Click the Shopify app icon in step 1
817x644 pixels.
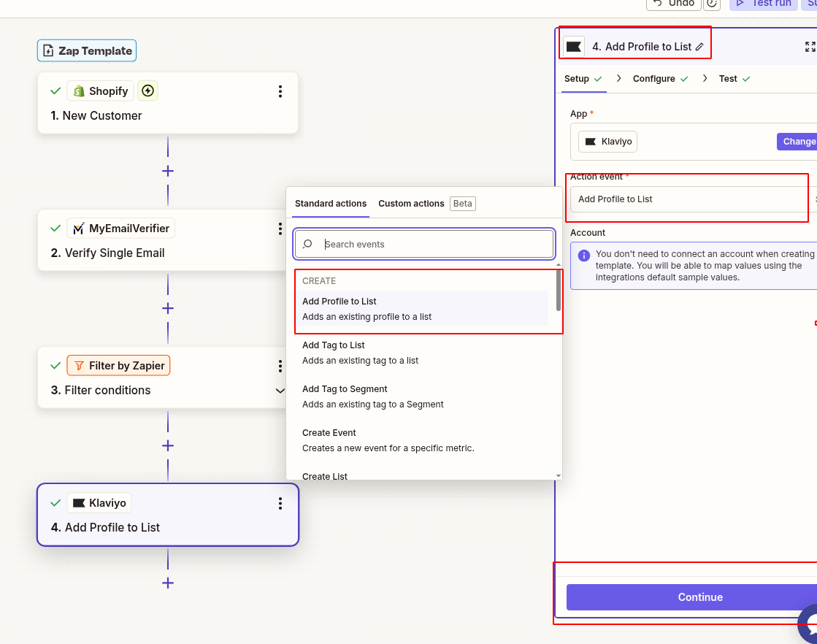[x=78, y=91]
